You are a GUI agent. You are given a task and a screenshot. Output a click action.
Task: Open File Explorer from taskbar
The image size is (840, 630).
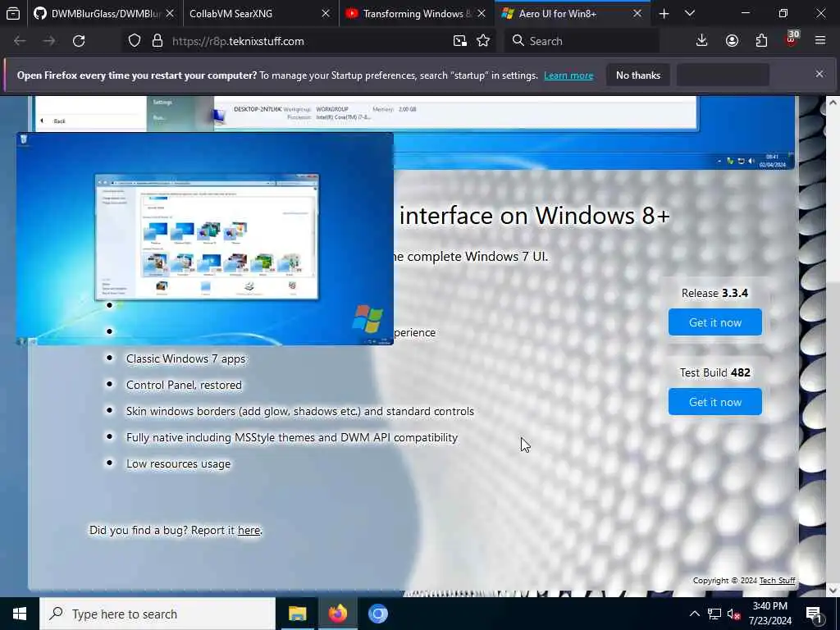[x=297, y=614]
